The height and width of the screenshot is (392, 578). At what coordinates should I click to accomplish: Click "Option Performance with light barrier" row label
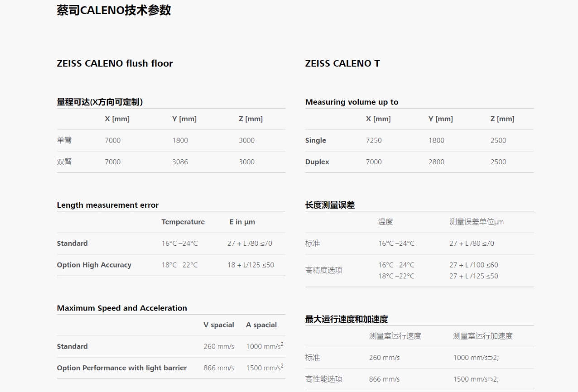pos(122,368)
